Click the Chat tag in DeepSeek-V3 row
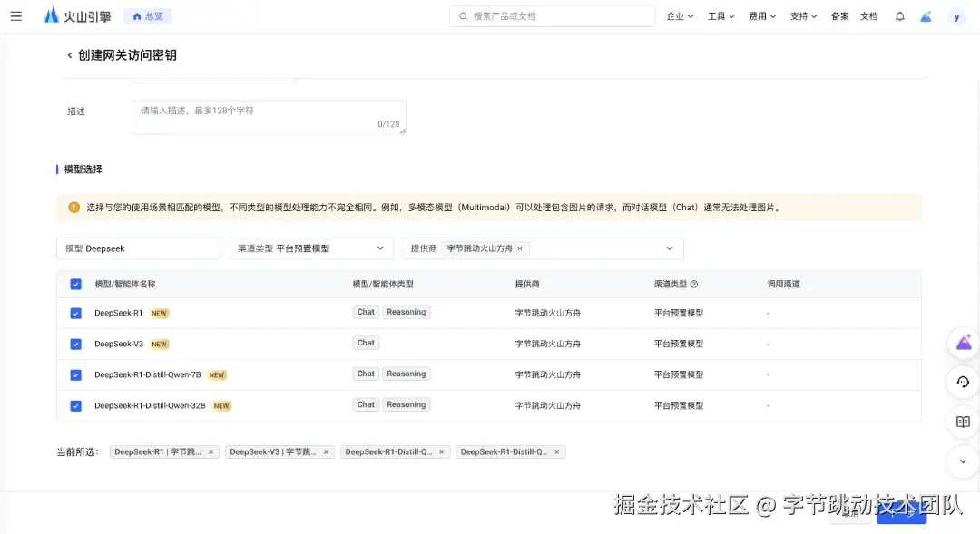This screenshot has width=980, height=534. [366, 343]
